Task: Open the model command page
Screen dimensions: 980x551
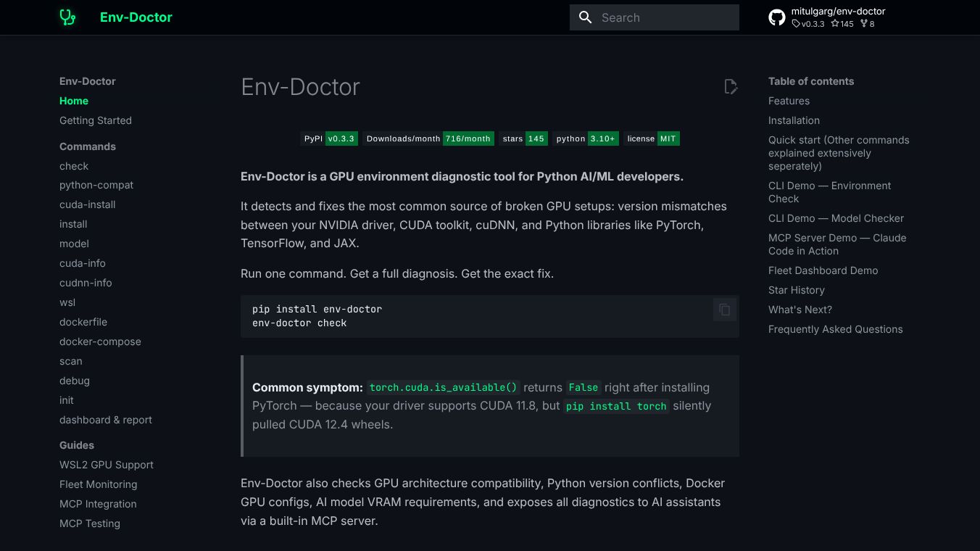Action: 74,244
